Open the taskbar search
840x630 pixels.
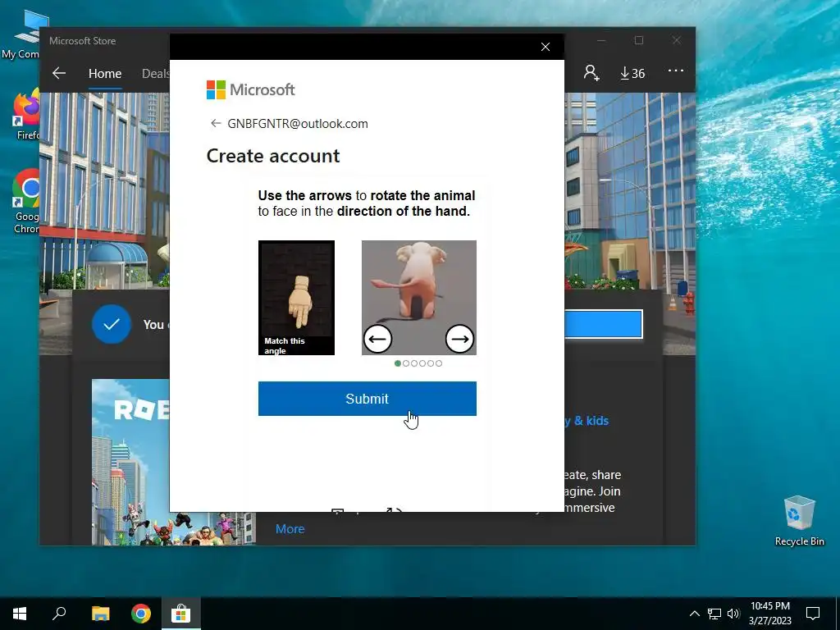59,614
